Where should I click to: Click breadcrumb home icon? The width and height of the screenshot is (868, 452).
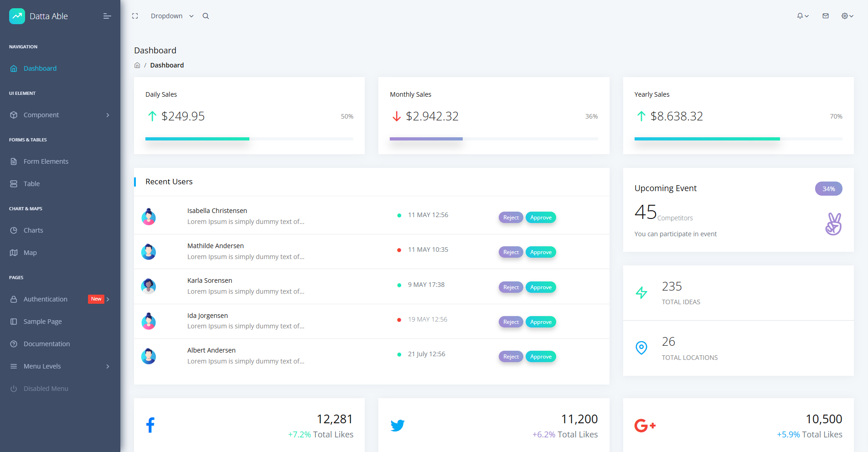pos(137,65)
